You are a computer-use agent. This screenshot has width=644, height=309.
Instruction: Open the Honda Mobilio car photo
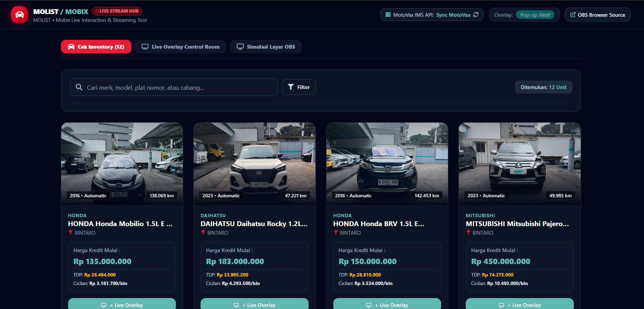122,163
